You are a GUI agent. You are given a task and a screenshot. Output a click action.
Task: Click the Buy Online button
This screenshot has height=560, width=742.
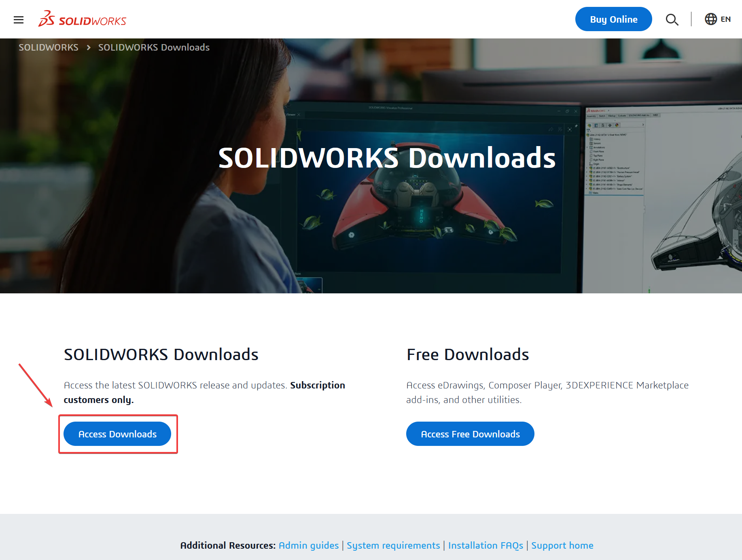click(613, 19)
